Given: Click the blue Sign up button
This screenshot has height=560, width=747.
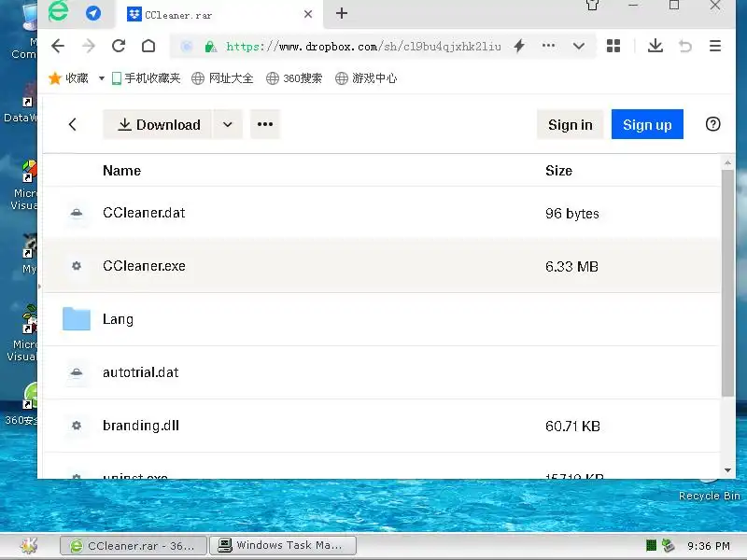Looking at the screenshot, I should tap(647, 124).
